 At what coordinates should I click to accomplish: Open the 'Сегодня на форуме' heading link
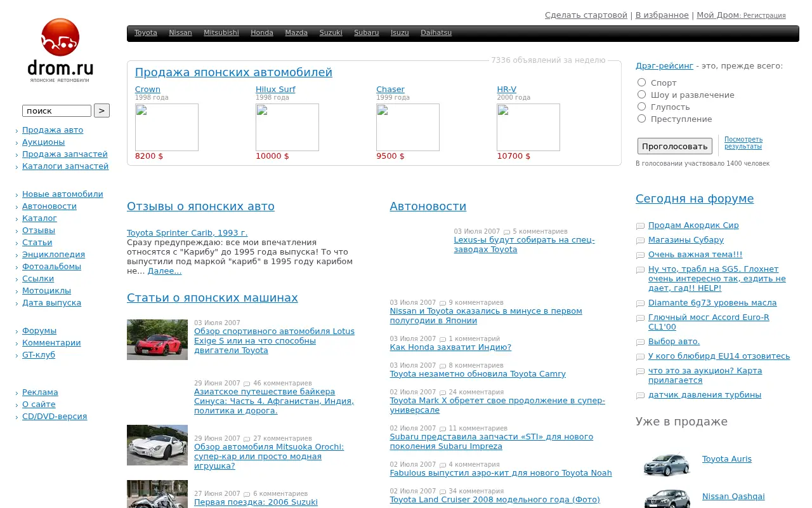pyautogui.click(x=695, y=199)
